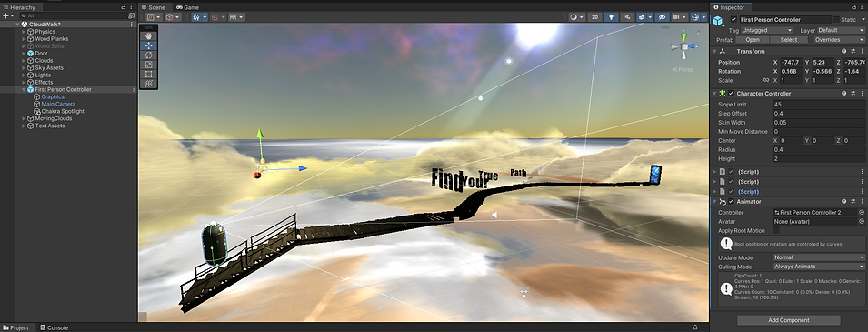The width and height of the screenshot is (868, 332).
Task: Select the Hand view tool
Action: [x=149, y=36]
